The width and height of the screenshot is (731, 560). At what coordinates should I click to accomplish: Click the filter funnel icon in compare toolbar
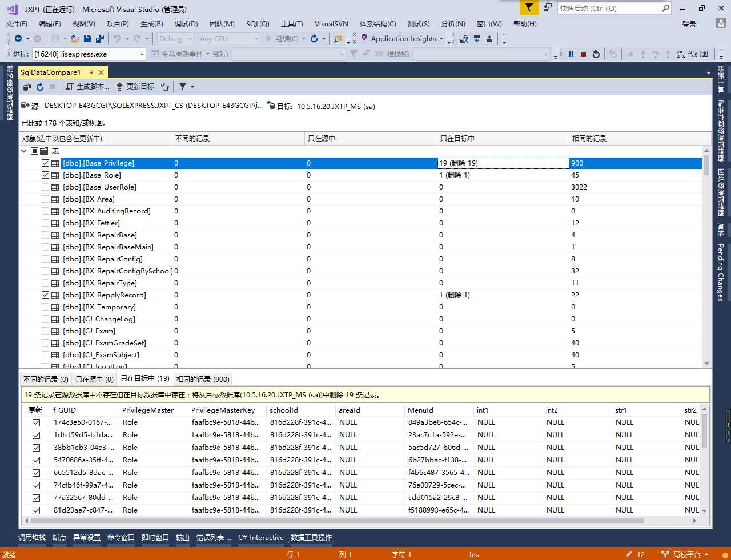coord(183,87)
